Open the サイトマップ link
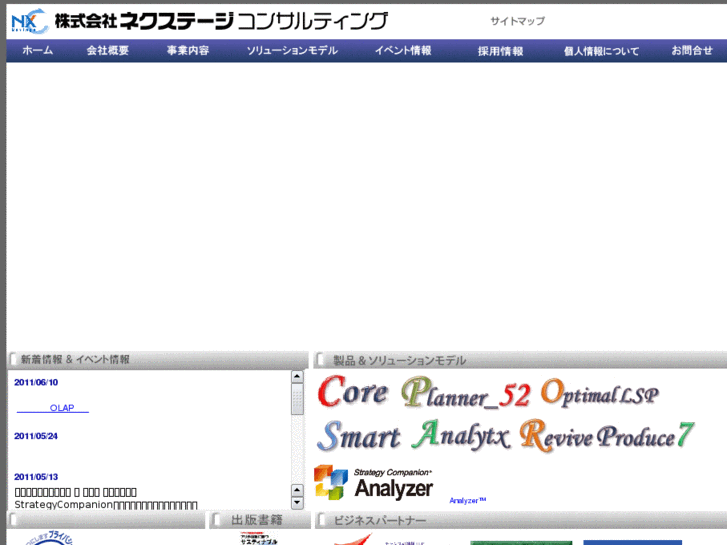 tap(517, 21)
